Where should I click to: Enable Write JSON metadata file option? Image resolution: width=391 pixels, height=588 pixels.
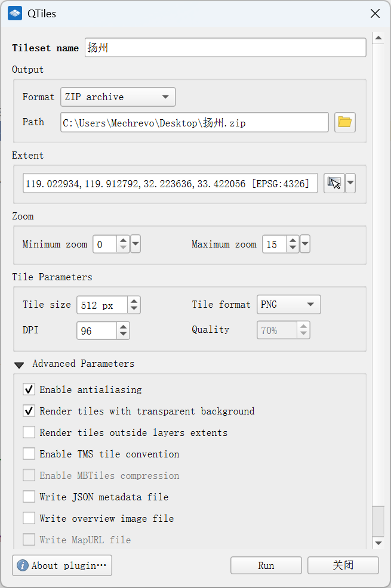pyautogui.click(x=29, y=497)
